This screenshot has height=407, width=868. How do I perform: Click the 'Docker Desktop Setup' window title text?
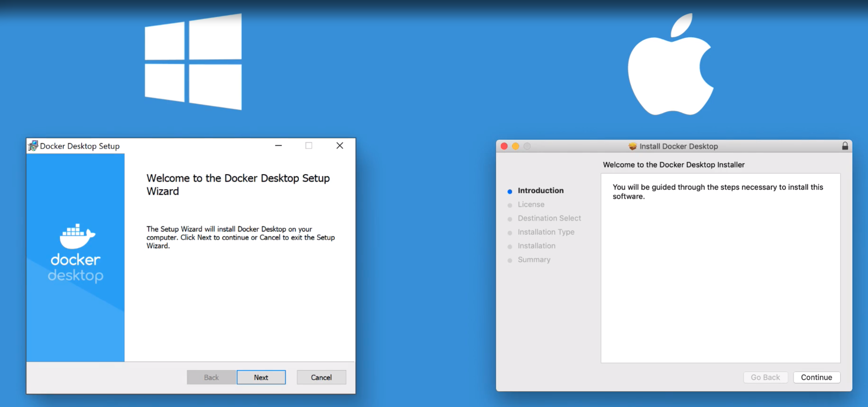tap(80, 146)
